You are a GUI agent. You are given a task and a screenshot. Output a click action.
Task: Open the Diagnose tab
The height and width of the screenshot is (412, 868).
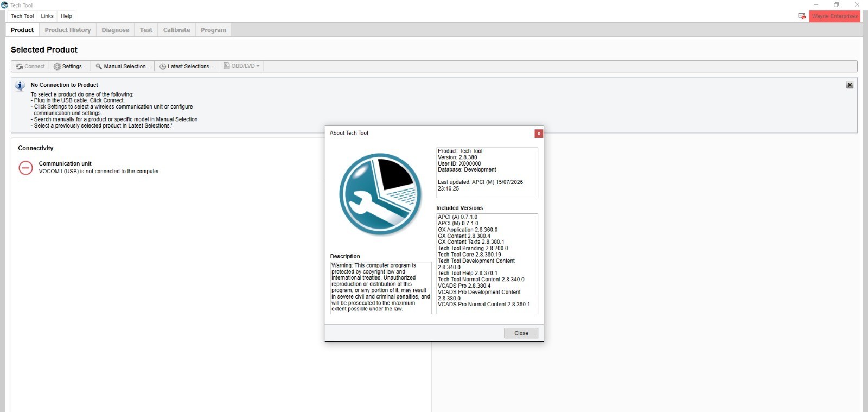coord(116,30)
